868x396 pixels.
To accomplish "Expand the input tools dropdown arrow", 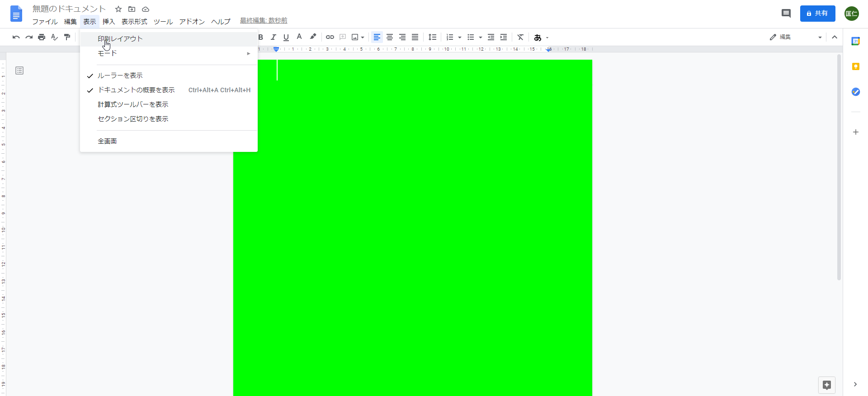I will [547, 38].
